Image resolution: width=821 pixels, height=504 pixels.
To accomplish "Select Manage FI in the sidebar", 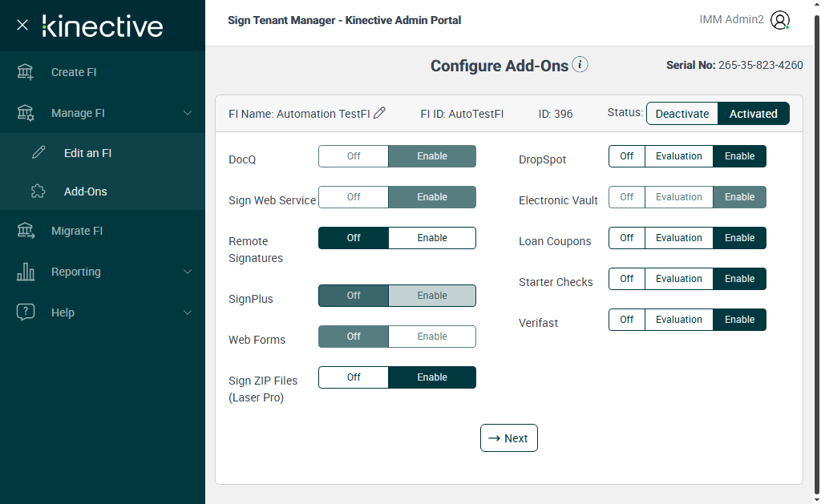I will pos(103,113).
